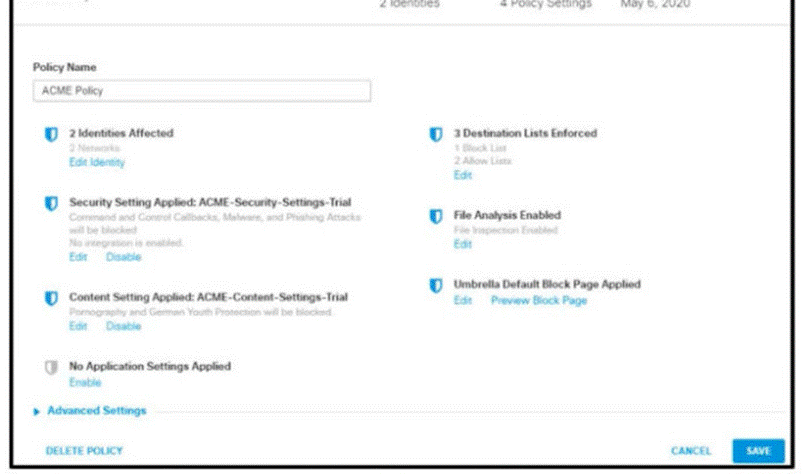Click the '3 Destination Lists Enforced' heading
This screenshot has width=804, height=474.
click(525, 133)
